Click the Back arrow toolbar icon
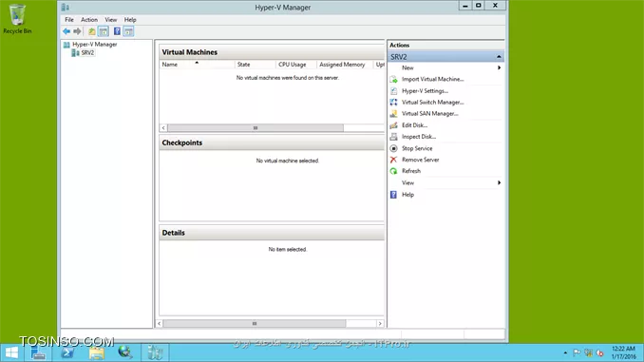644x362 pixels. [x=66, y=31]
